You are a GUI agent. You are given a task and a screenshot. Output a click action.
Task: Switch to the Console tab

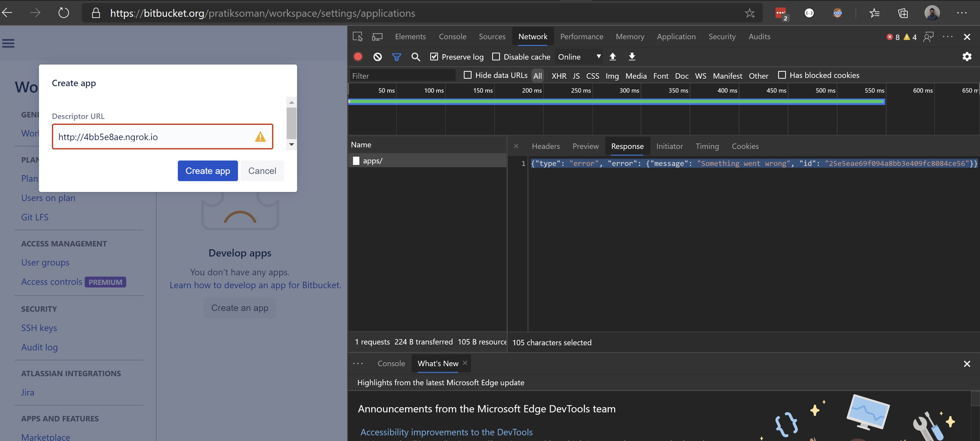point(452,37)
